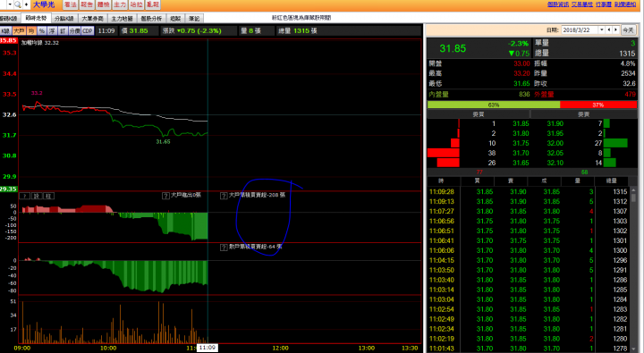Toggle the 浮 button in chart toolbar

52,30
